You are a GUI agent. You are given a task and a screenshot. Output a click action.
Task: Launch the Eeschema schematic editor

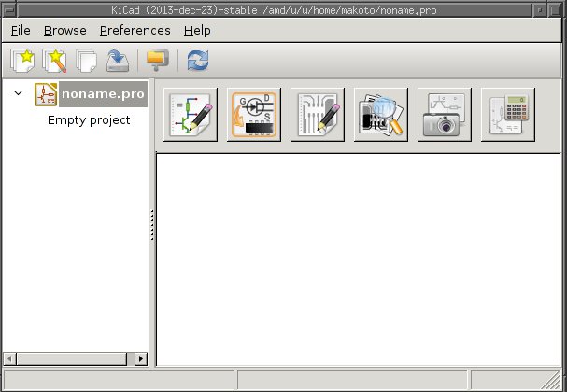190,114
